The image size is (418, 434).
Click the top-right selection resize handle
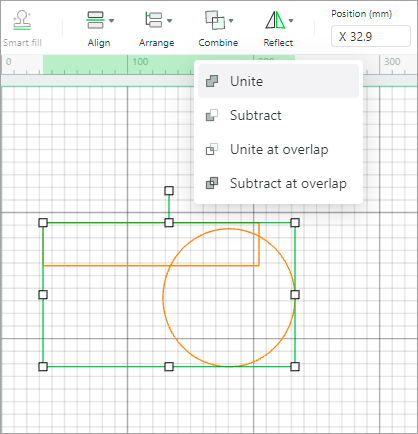[295, 223]
